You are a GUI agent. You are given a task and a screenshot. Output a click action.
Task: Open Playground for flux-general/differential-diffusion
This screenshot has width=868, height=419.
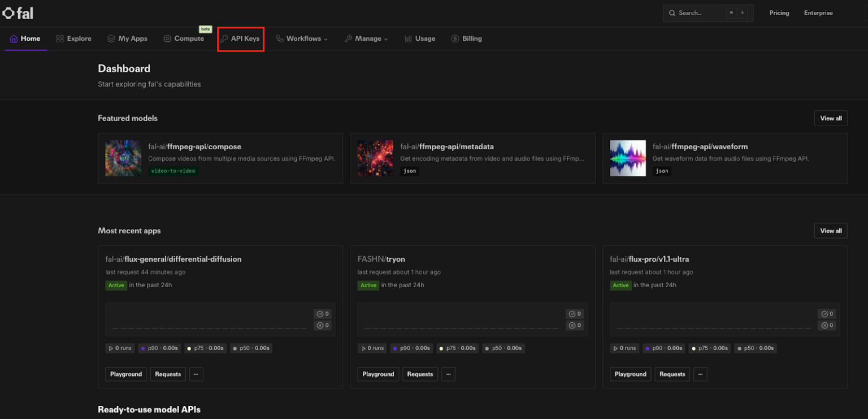click(x=126, y=374)
